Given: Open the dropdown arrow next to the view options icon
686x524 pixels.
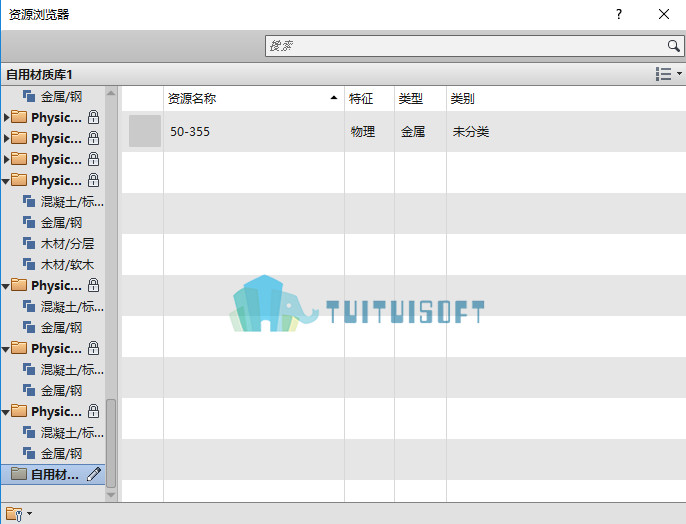Looking at the screenshot, I should click(679, 73).
